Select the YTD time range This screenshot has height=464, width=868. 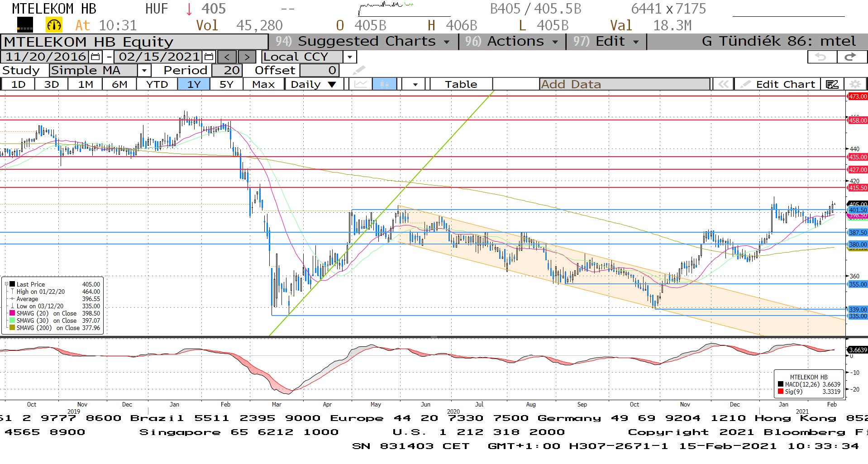pyautogui.click(x=157, y=84)
